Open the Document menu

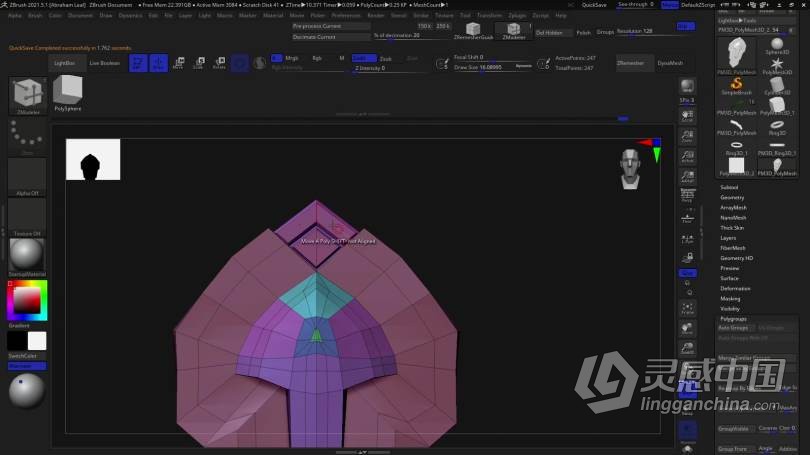(x=81, y=15)
